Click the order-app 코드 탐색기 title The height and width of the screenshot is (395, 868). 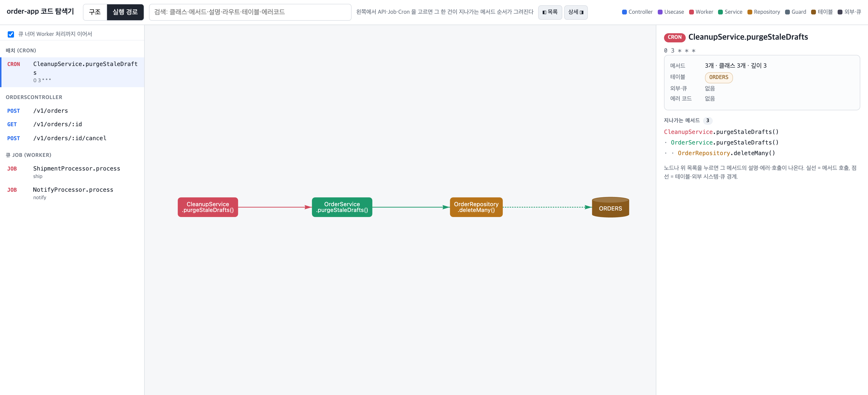40,11
